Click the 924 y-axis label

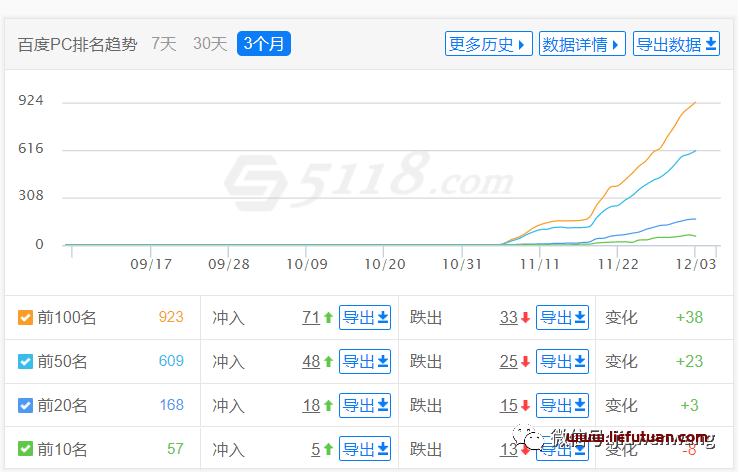(31, 100)
